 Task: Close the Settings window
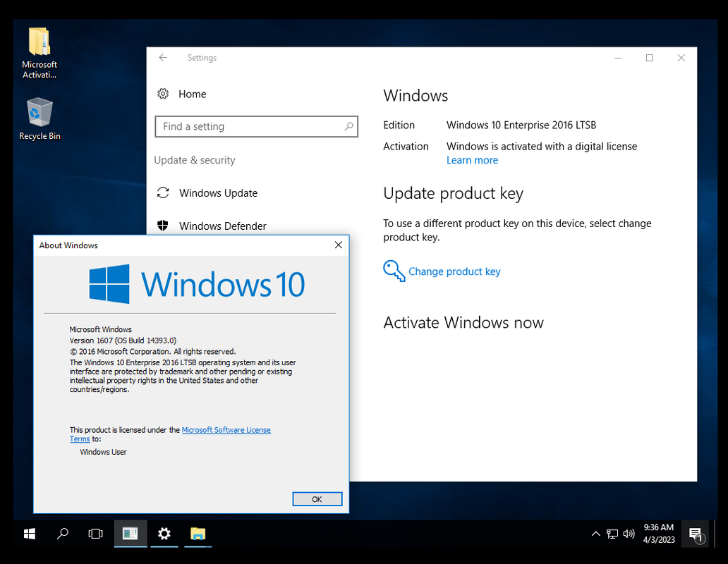(x=681, y=58)
